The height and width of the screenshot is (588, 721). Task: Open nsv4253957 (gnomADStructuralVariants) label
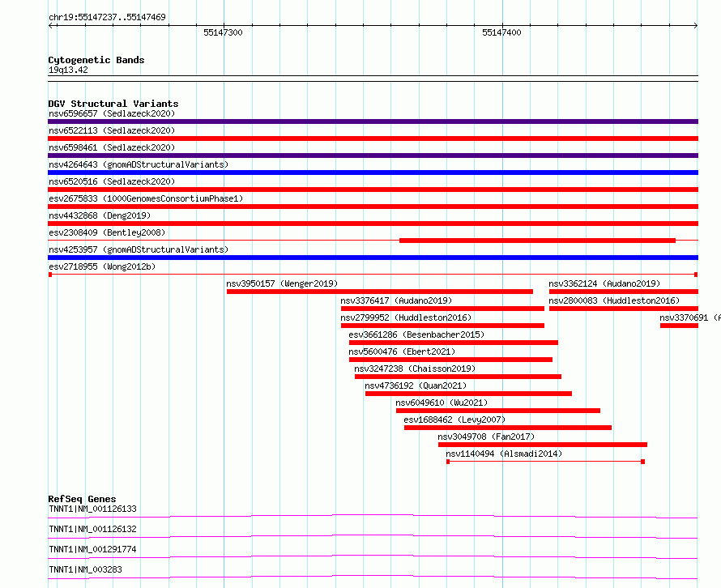(139, 249)
